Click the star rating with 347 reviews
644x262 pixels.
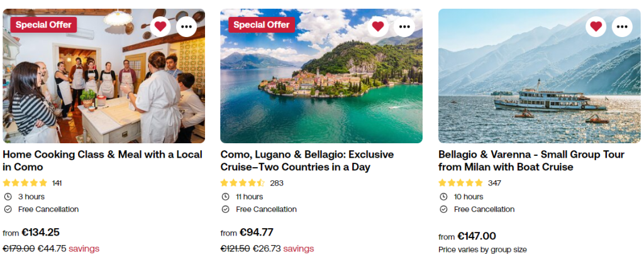pyautogui.click(x=460, y=183)
